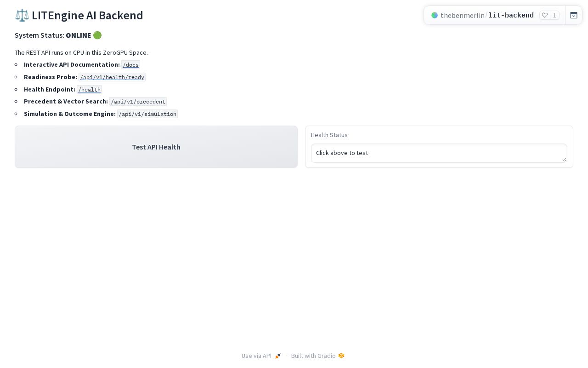This screenshot has width=588, height=368.
Task: Click the rocket icon beside Use via API
Action: [x=278, y=356]
